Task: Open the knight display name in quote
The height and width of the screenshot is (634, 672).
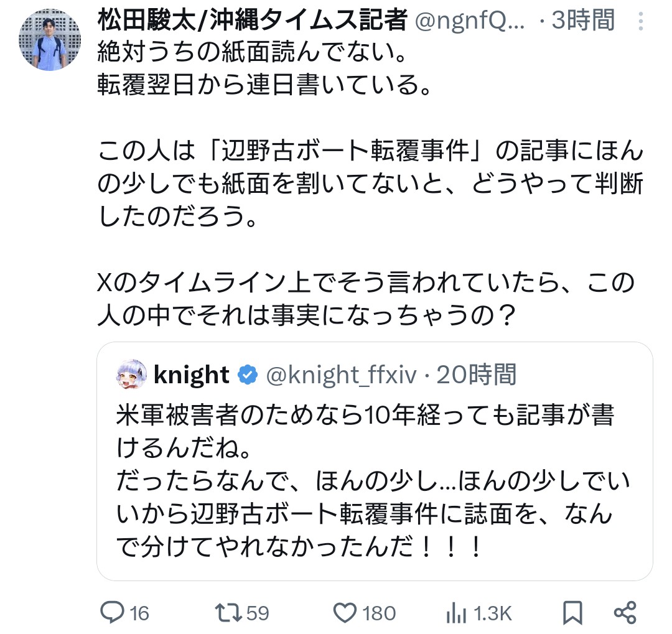Action: [x=191, y=375]
